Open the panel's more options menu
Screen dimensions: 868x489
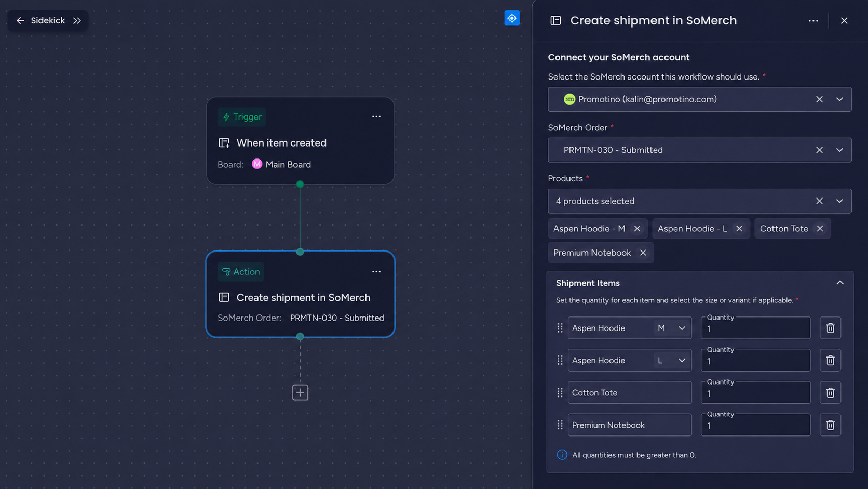coord(813,21)
